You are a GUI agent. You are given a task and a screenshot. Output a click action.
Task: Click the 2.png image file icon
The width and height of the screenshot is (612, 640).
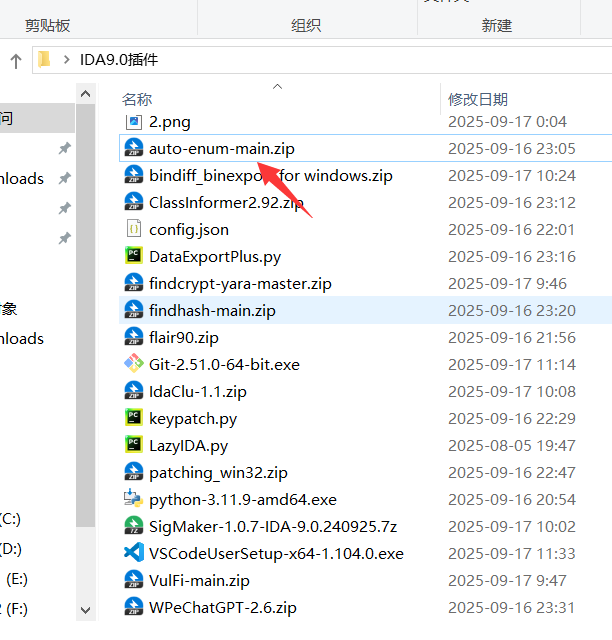tap(133, 121)
